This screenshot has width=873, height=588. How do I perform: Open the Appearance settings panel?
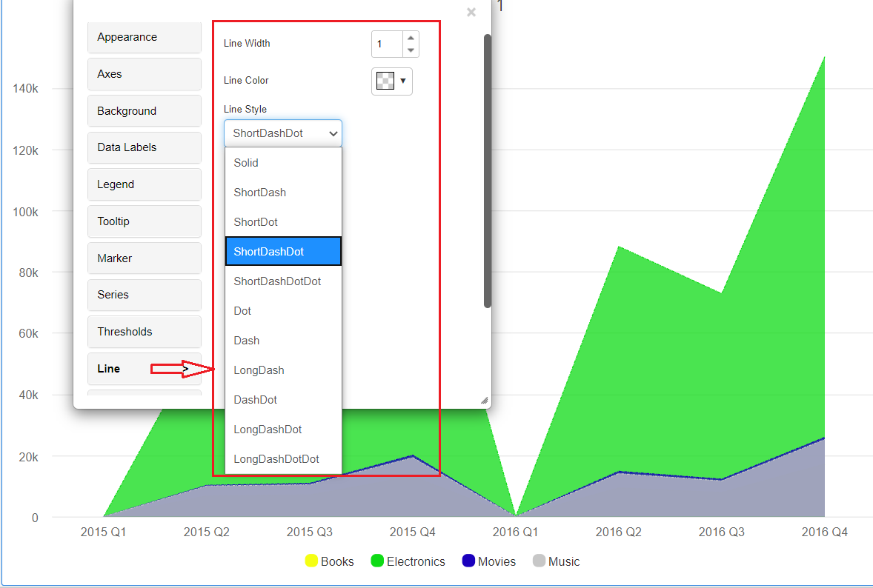click(144, 37)
